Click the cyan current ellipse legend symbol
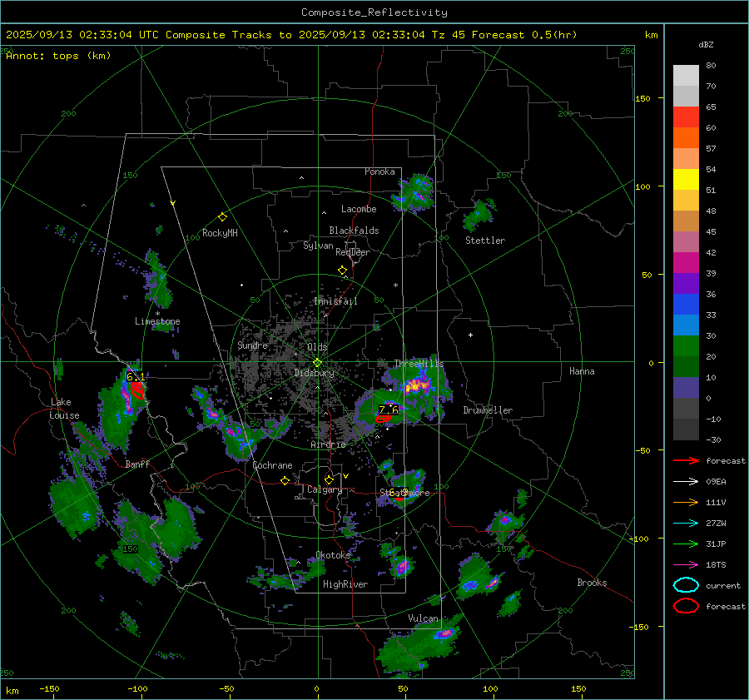This screenshot has width=749, height=700. pos(686,585)
